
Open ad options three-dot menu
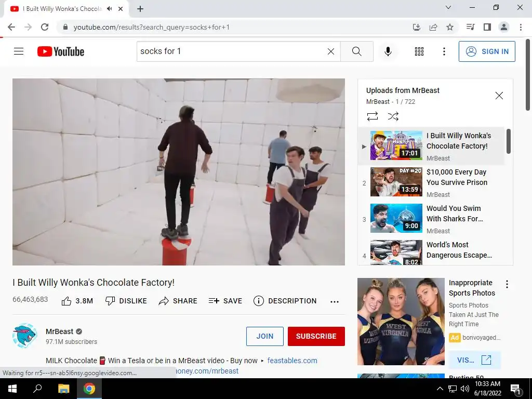point(507,284)
